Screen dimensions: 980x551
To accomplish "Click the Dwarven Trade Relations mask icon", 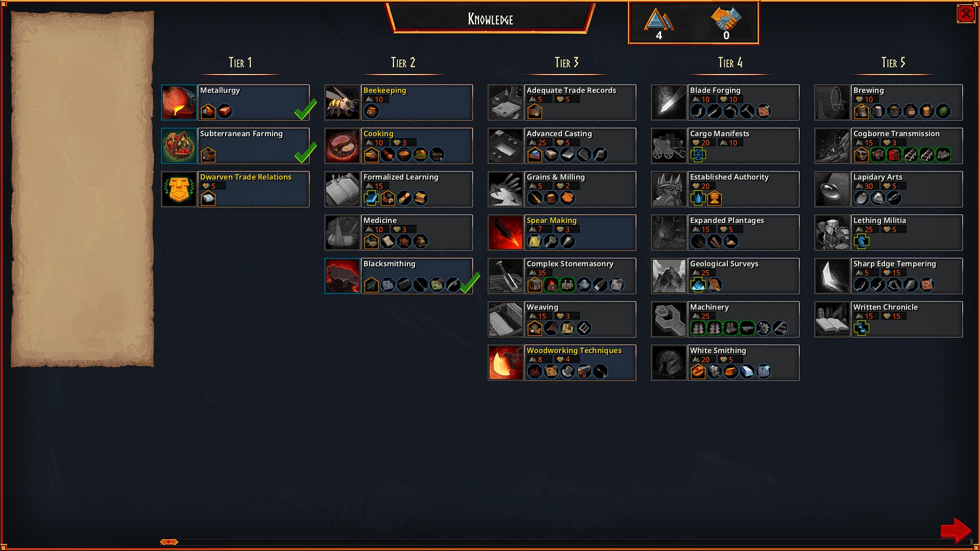I will pyautogui.click(x=179, y=189).
